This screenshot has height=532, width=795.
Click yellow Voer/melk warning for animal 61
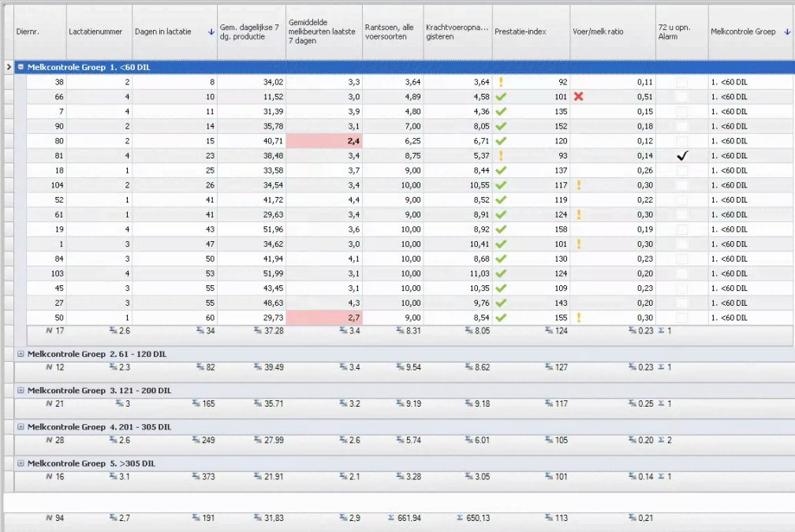[579, 214]
